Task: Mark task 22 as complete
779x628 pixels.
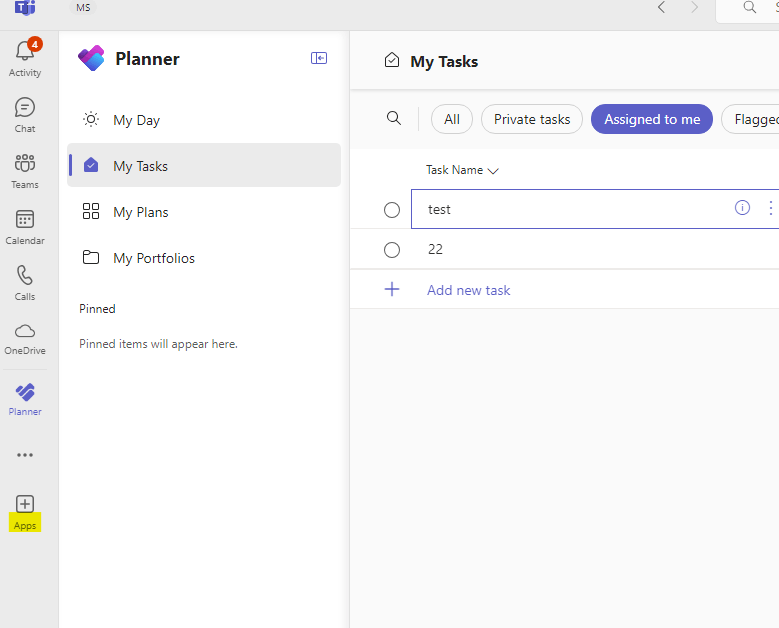Action: coord(392,249)
